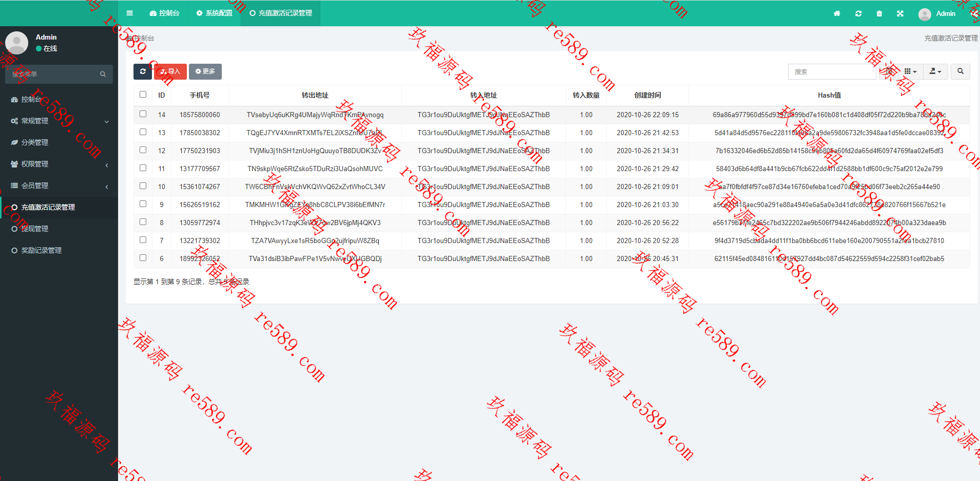Viewport: 980px width, 481px height.
Task: Click the 常规管理 gears icon
Action: [14, 121]
